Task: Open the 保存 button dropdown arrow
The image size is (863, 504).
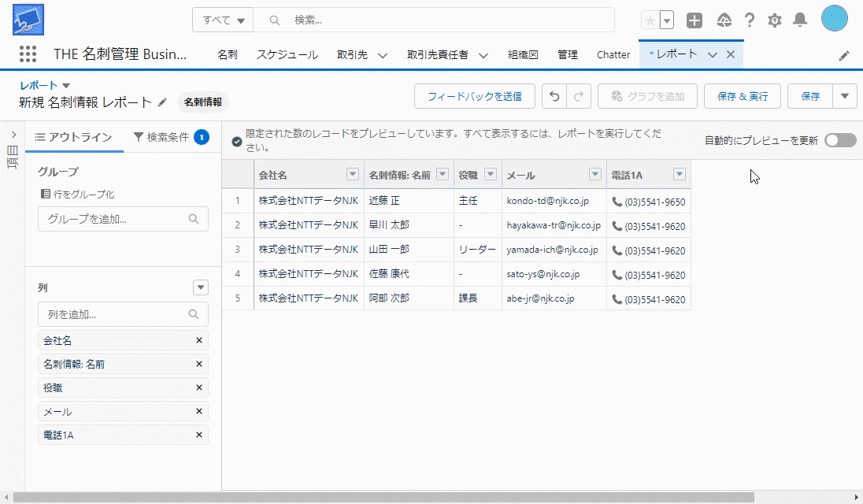Action: [845, 96]
